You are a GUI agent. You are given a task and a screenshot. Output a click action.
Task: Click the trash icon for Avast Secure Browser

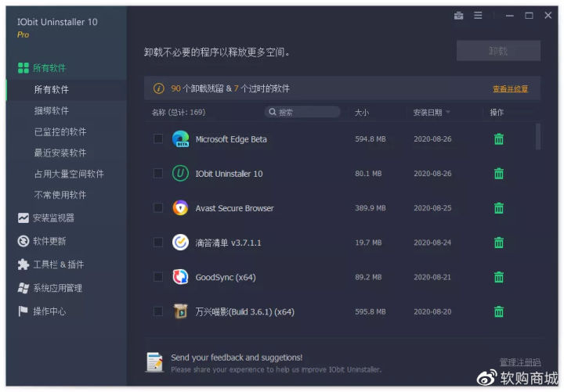(498, 207)
